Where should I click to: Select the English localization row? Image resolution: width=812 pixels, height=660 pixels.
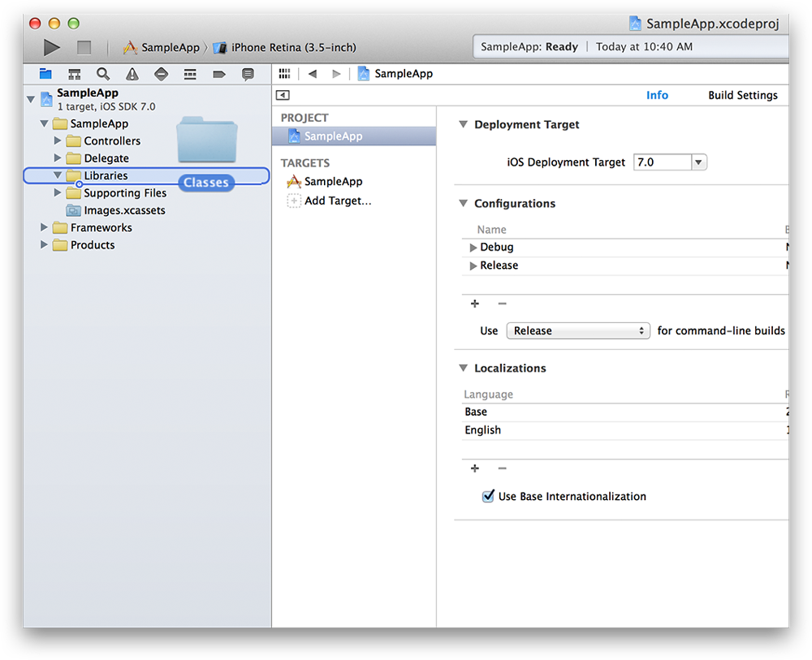[x=625, y=430]
